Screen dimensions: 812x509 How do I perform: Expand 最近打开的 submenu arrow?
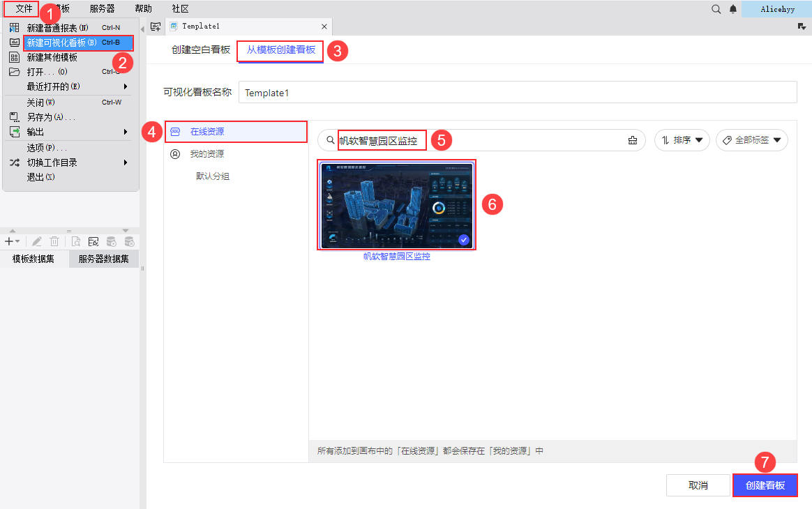[126, 86]
